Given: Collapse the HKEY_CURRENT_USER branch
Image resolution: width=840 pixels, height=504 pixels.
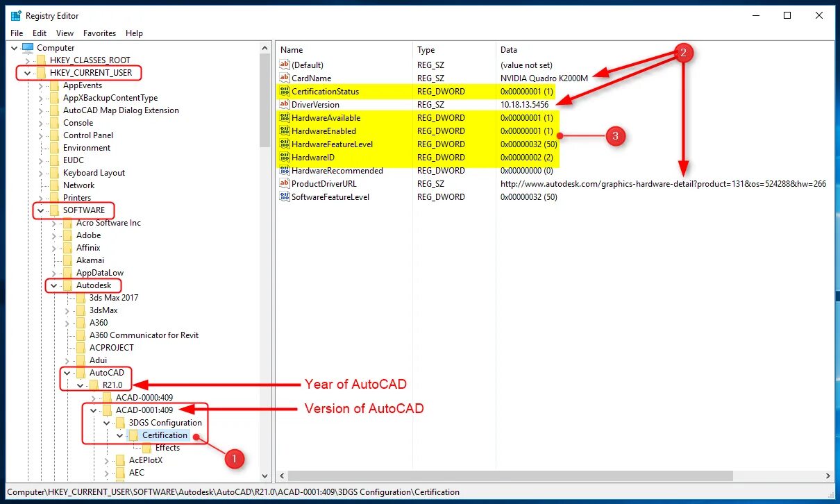Looking at the screenshot, I should (x=27, y=73).
